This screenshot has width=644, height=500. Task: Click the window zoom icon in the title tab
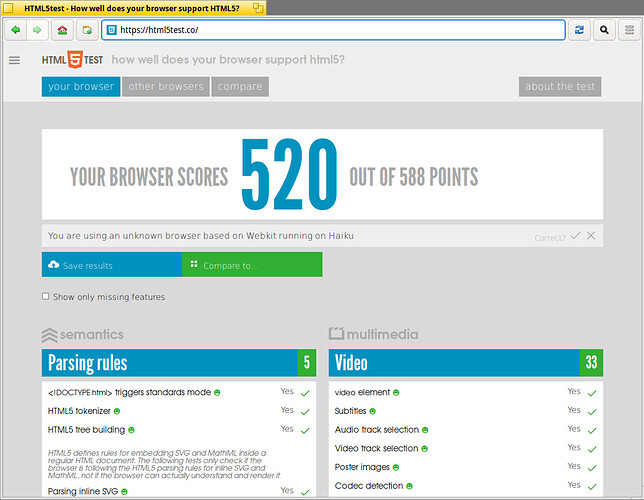click(x=258, y=8)
